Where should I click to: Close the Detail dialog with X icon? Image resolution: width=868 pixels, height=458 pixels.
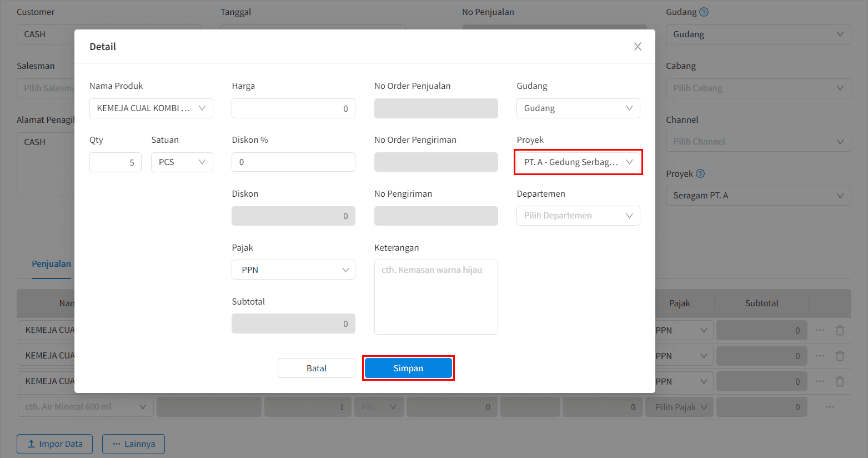pyautogui.click(x=638, y=47)
